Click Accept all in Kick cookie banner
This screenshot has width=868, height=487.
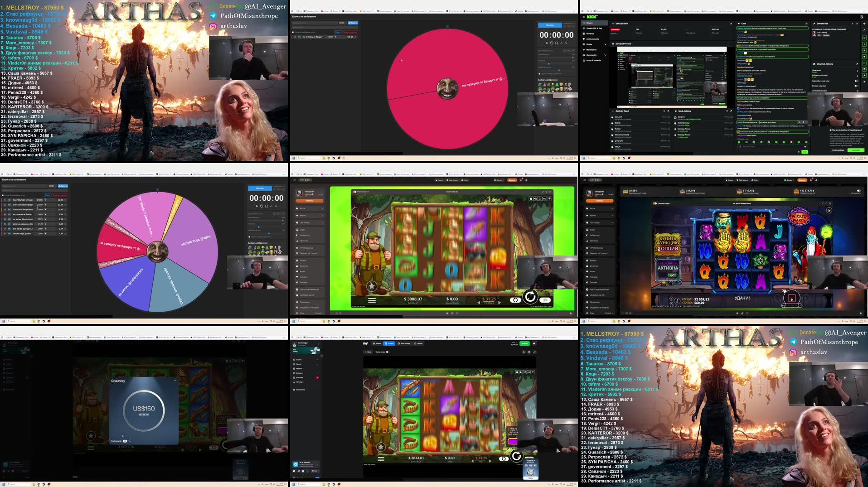click(856, 150)
